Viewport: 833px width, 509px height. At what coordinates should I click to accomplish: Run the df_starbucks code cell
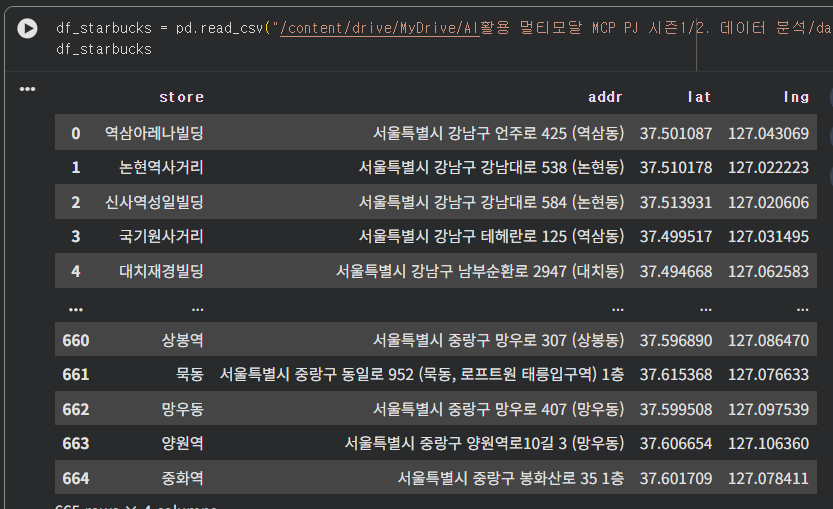(27, 28)
